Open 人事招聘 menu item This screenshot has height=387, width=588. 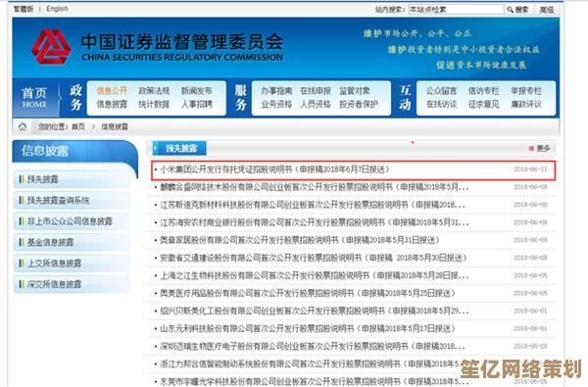[x=197, y=104]
